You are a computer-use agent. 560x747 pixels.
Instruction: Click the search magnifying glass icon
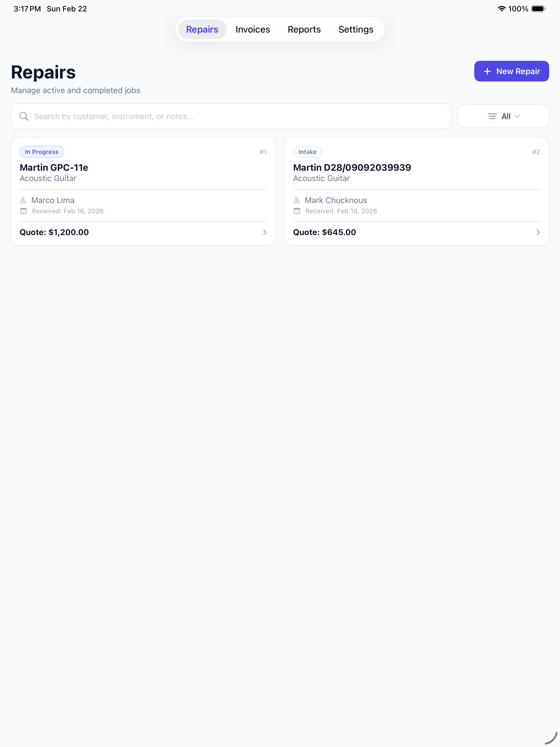[x=24, y=116]
